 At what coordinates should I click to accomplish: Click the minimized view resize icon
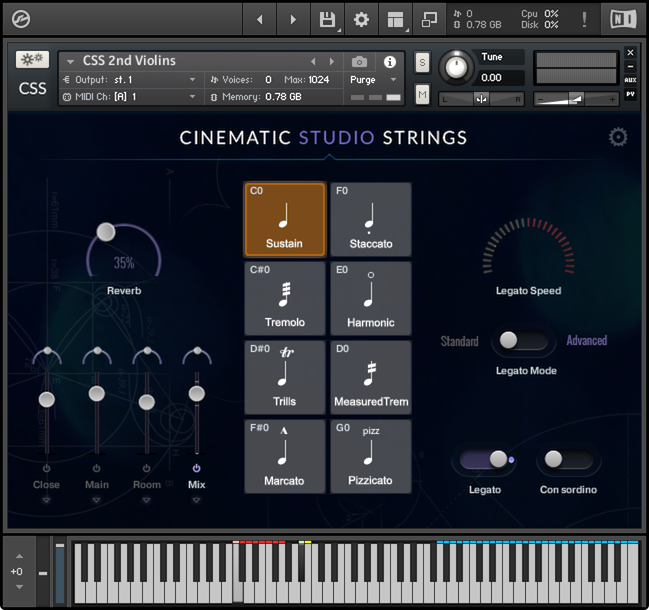pos(429,19)
